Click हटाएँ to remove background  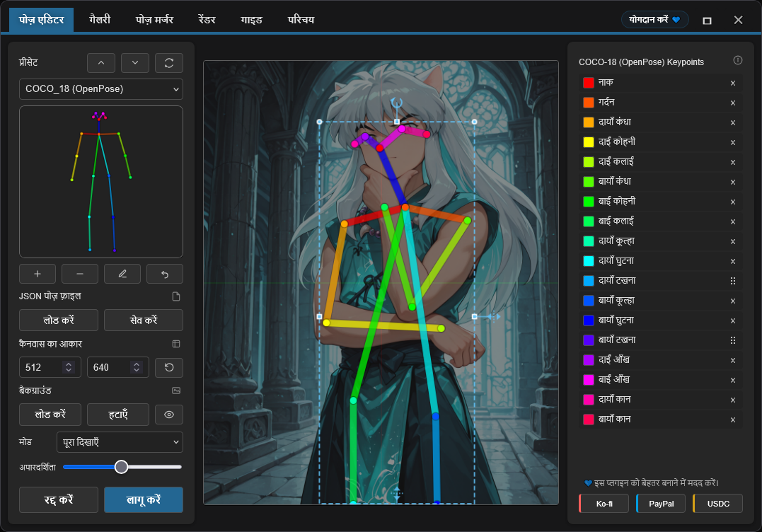[118, 415]
